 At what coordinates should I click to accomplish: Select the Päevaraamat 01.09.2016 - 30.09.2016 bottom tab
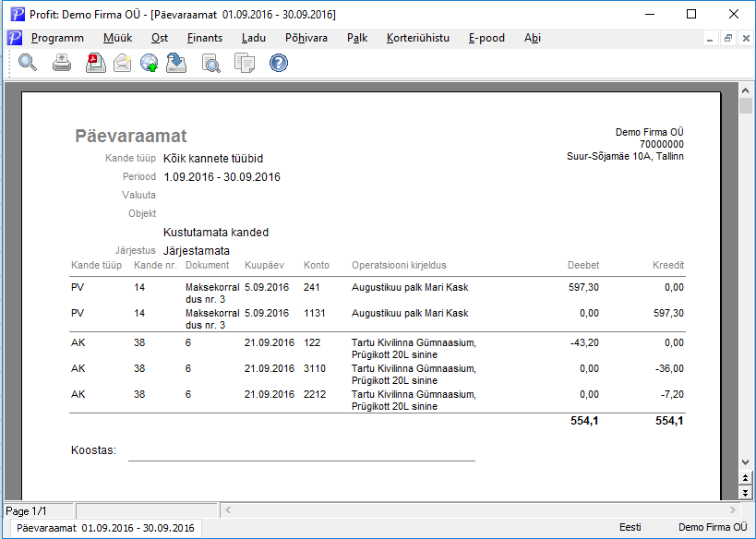pos(105,528)
